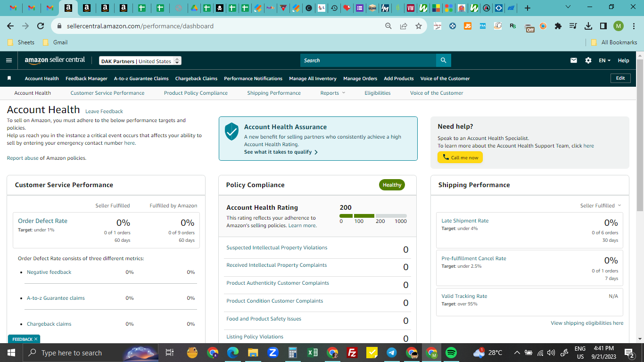Screen dimensions: 644x362
Task: Click the browser address bar URL
Action: (x=140, y=26)
